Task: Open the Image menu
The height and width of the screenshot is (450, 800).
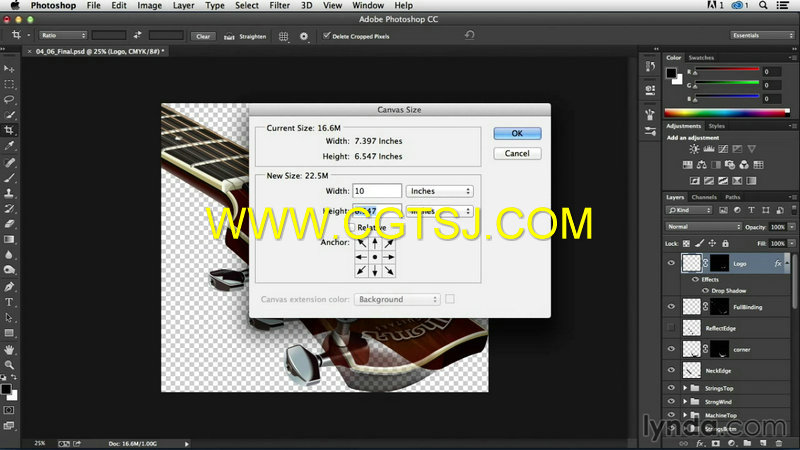Action: coord(149,5)
